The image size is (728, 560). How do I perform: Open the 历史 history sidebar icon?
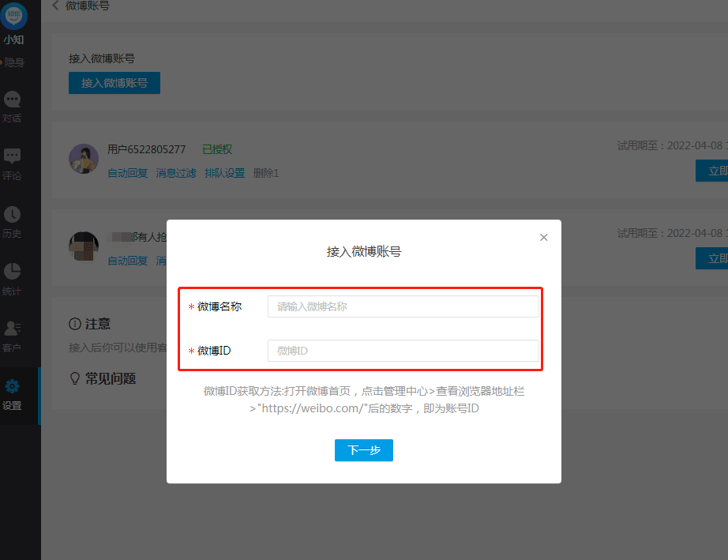click(x=12, y=214)
